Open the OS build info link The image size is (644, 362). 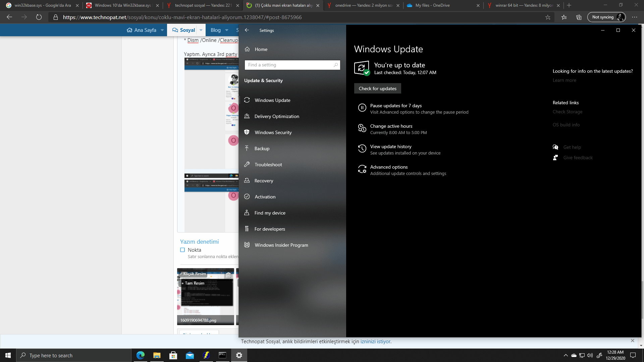pyautogui.click(x=566, y=125)
